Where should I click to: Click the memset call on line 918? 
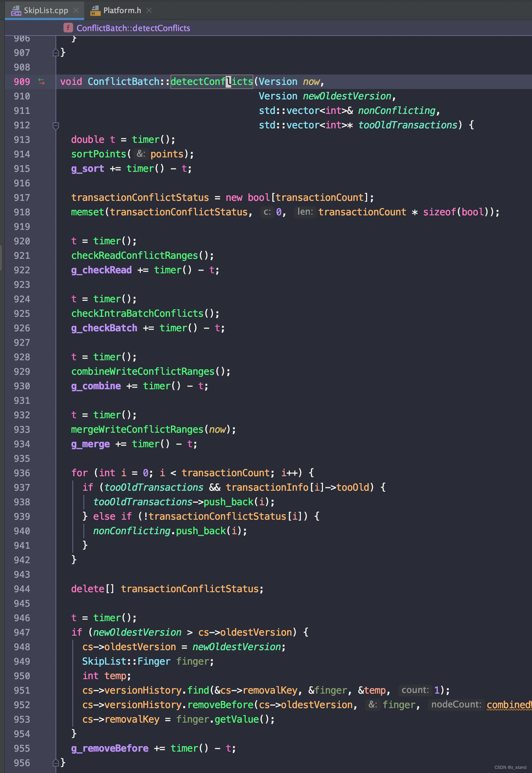pyautogui.click(x=88, y=212)
